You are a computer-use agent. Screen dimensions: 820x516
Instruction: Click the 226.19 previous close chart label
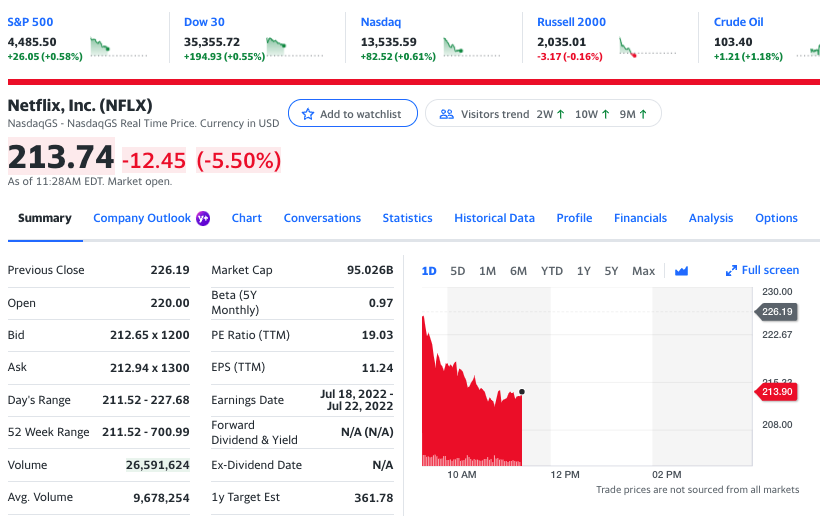coord(776,312)
